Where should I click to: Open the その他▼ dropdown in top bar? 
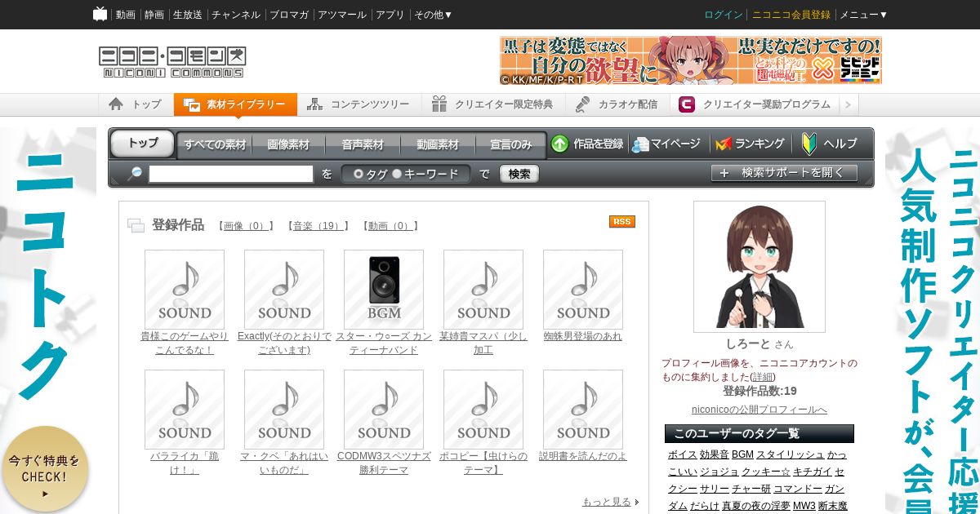(433, 15)
